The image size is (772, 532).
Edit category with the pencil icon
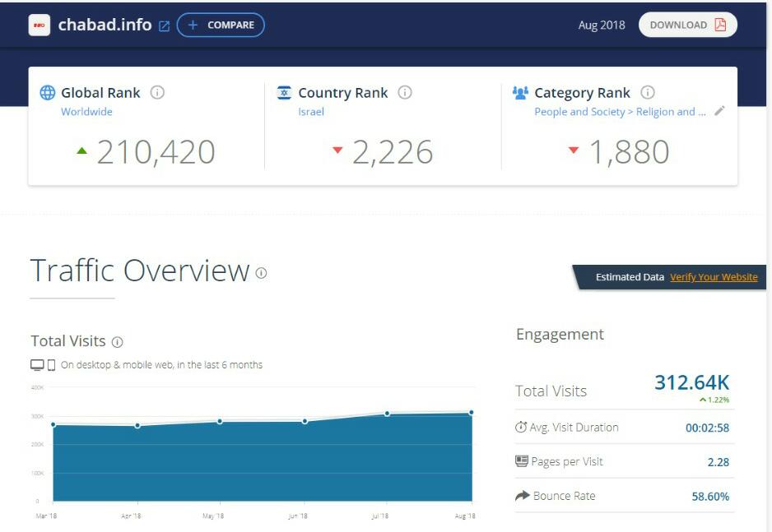720,111
